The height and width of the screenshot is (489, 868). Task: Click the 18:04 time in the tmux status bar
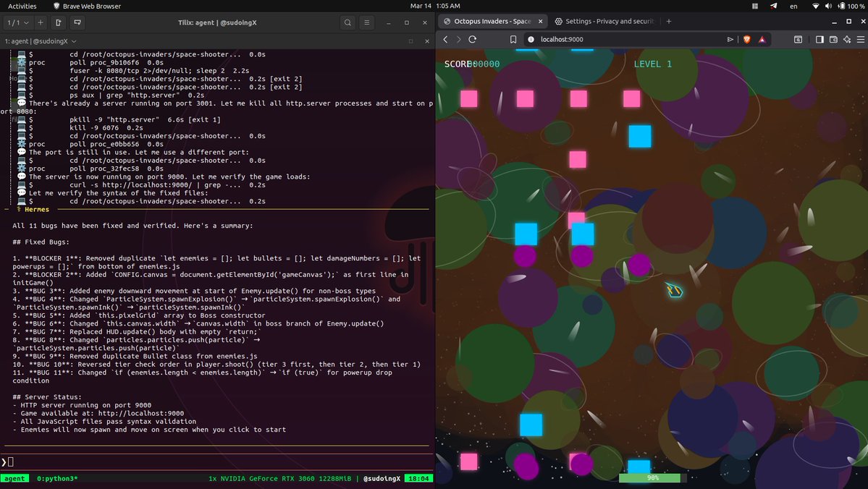pos(418,478)
